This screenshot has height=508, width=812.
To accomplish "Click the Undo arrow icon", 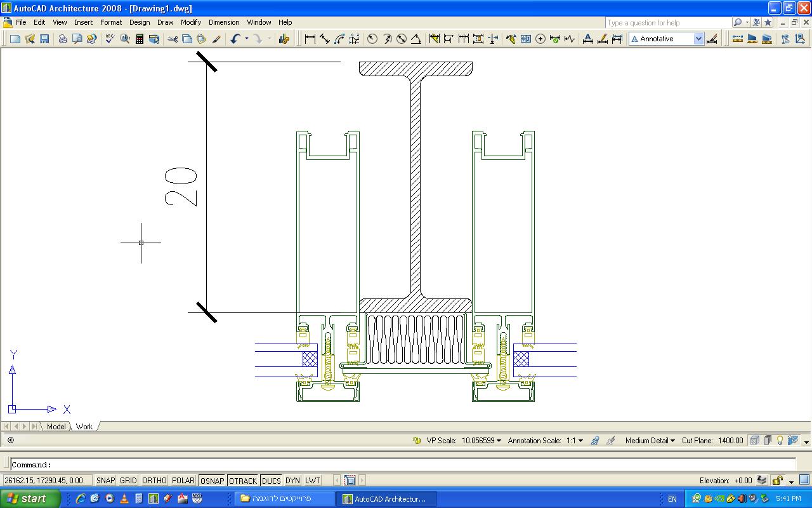I will [235, 39].
